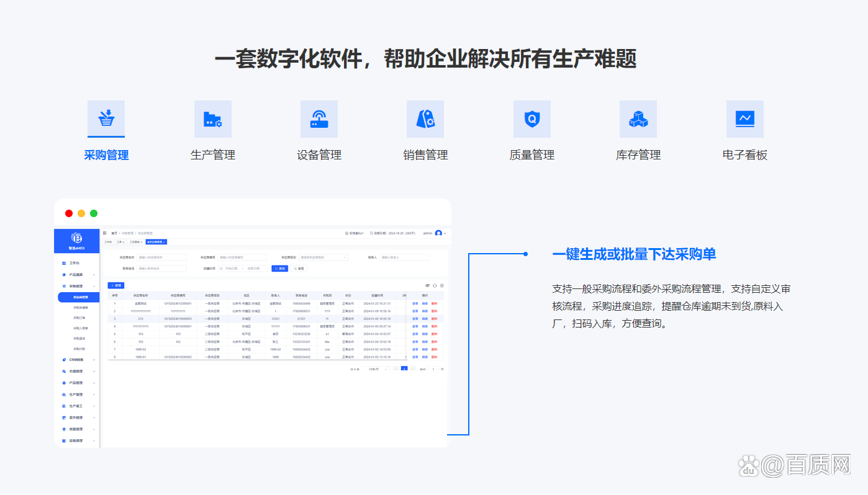Click the 设备管理 device icon
The height and width of the screenshot is (495, 868).
319,118
